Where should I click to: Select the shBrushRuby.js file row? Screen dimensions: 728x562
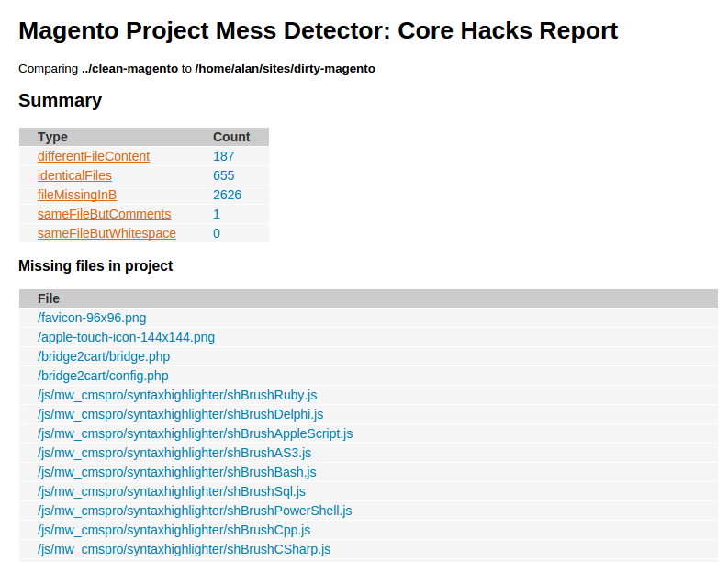(x=368, y=395)
